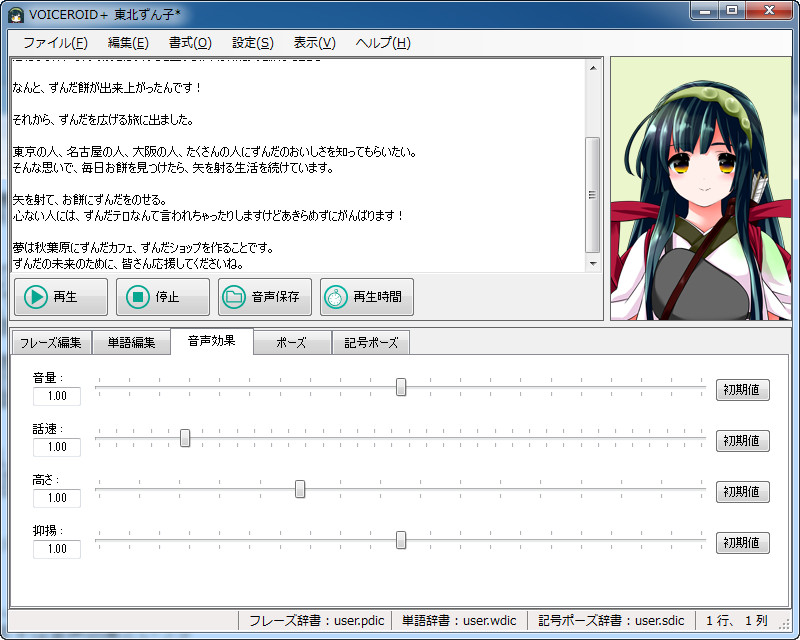Open the ファイル(F) menu
This screenshot has width=800, height=640.
coord(55,43)
